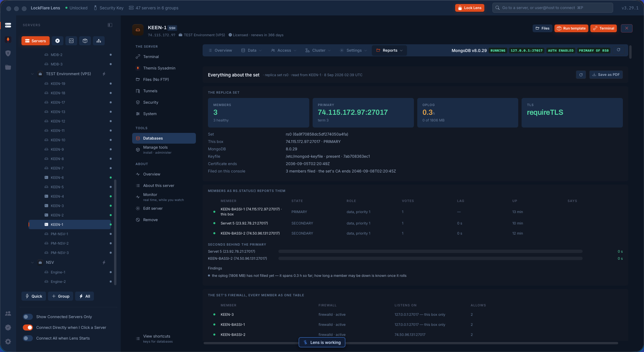
Task: Open Files (No FTP)
Action: click(164, 80)
